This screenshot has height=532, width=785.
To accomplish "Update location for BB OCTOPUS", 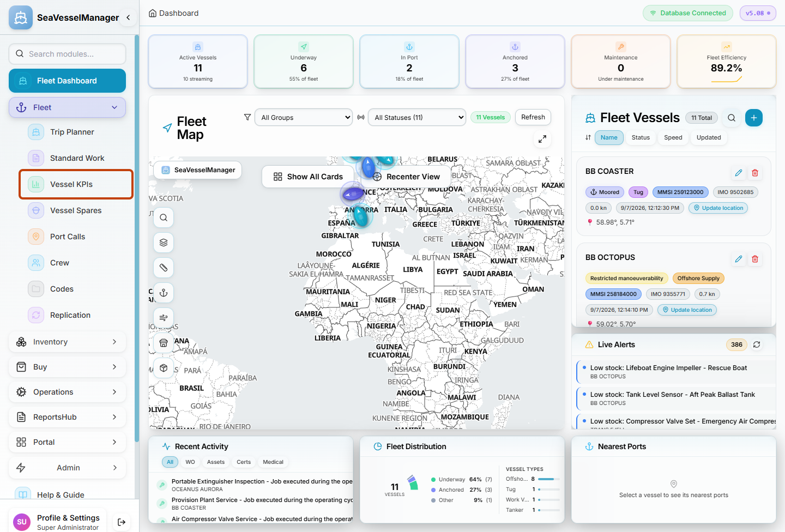I will (687, 310).
